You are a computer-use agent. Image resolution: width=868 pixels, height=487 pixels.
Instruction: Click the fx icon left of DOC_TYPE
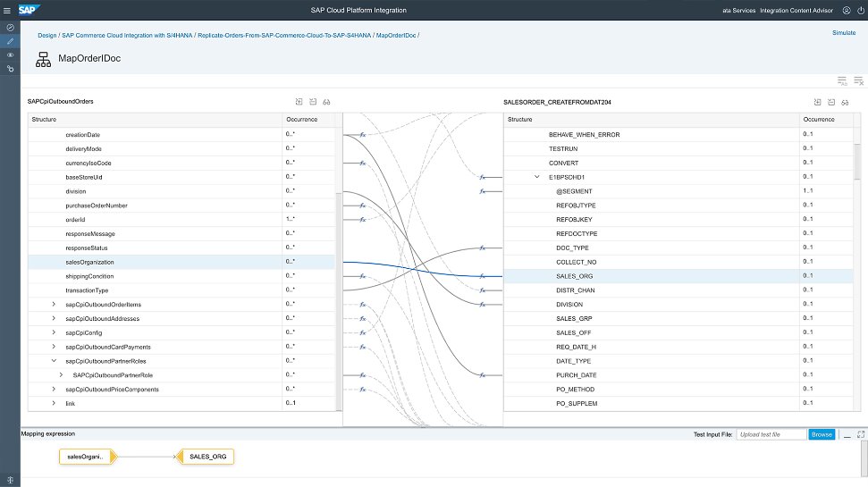(483, 248)
